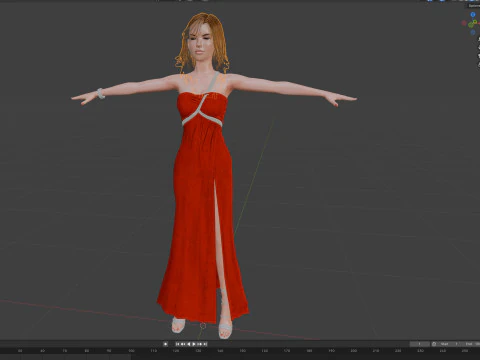Image resolution: width=480 pixels, height=360 pixels.
Task: Jump to the last frame of playback
Action: click(x=205, y=344)
